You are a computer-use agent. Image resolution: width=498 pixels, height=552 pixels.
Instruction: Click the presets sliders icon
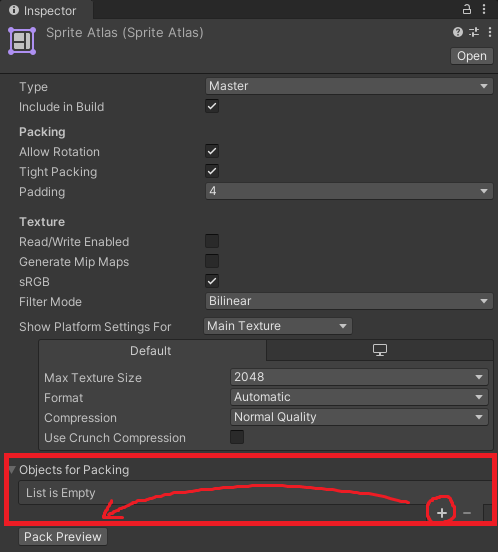tap(474, 32)
